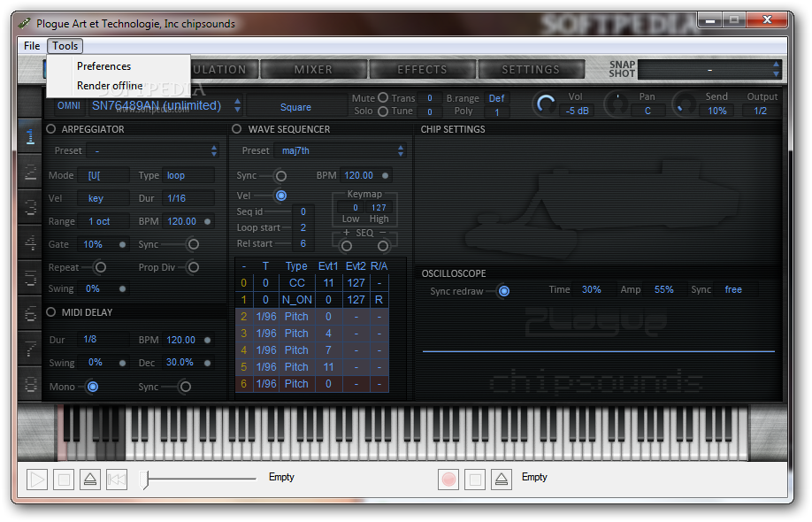This screenshot has width=812, height=522.
Task: Click the player play button
Action: pos(37,480)
